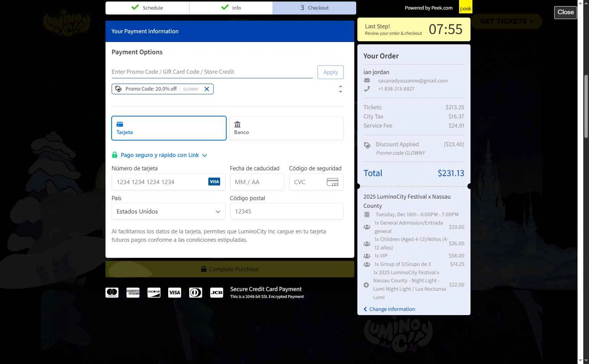Select the Tarjeta payment method

pyautogui.click(x=169, y=128)
